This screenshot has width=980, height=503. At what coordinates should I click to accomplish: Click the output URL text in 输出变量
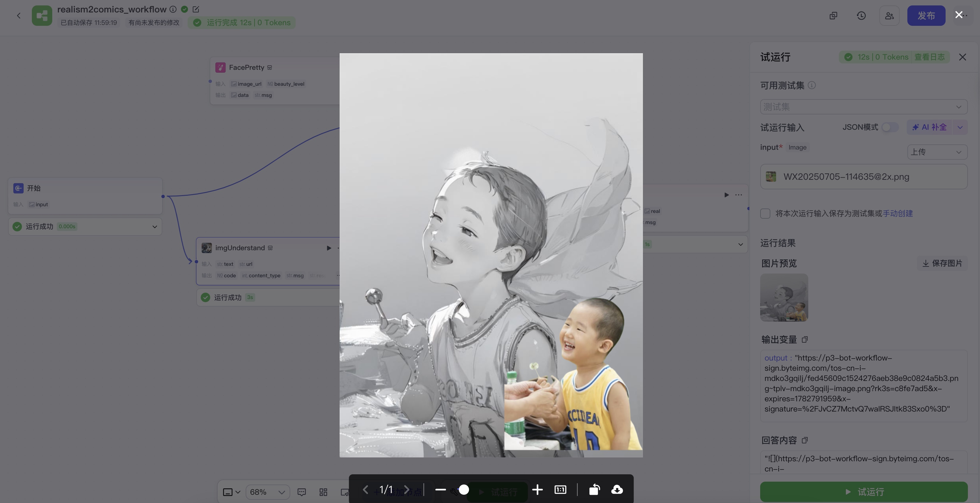[861, 383]
